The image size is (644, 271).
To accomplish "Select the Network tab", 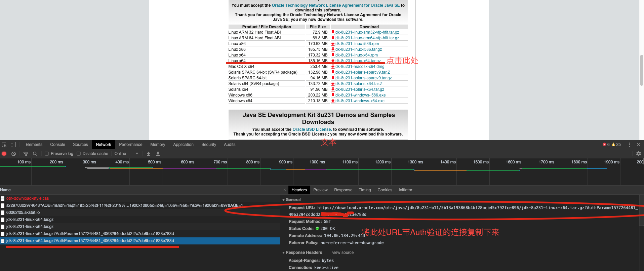I will coord(104,145).
